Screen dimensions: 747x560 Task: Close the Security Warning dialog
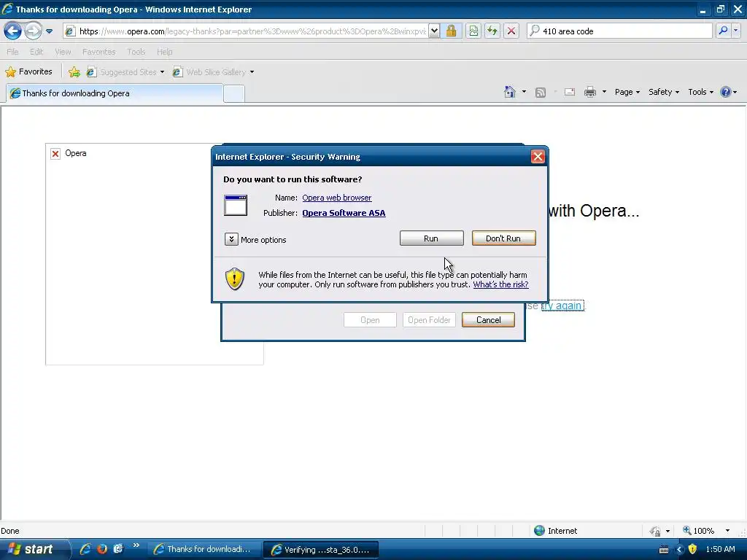point(538,157)
